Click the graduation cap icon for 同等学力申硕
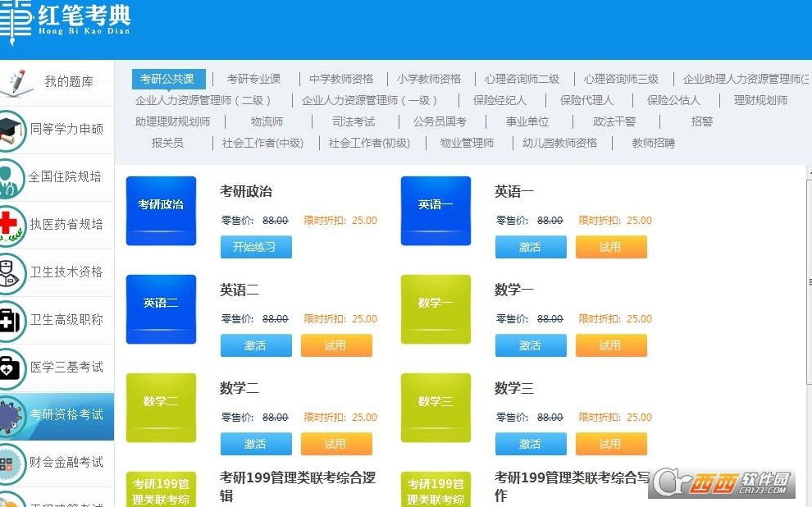The height and width of the screenshot is (507, 812). pos(11,130)
